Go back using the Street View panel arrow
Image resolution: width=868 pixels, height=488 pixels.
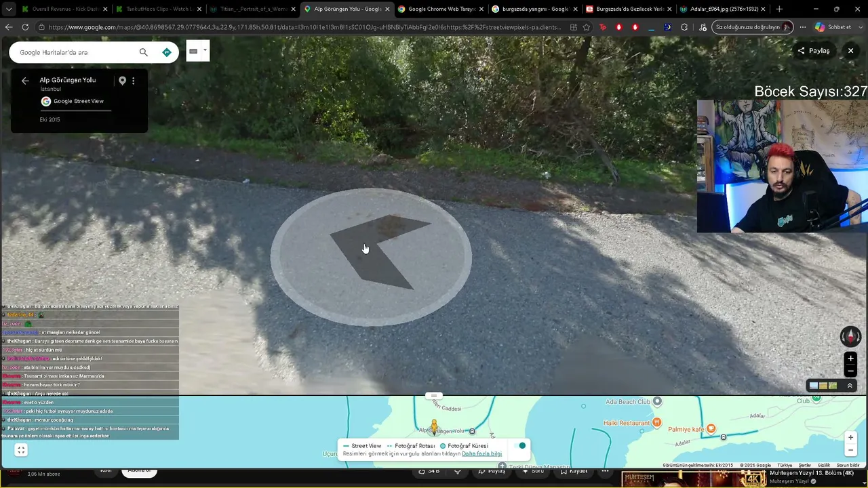point(25,81)
